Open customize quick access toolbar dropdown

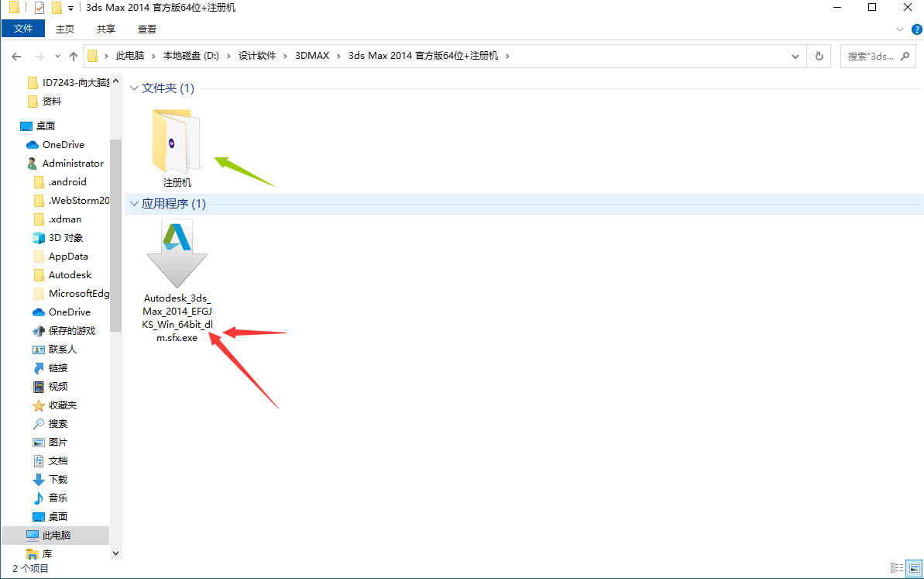tap(70, 9)
